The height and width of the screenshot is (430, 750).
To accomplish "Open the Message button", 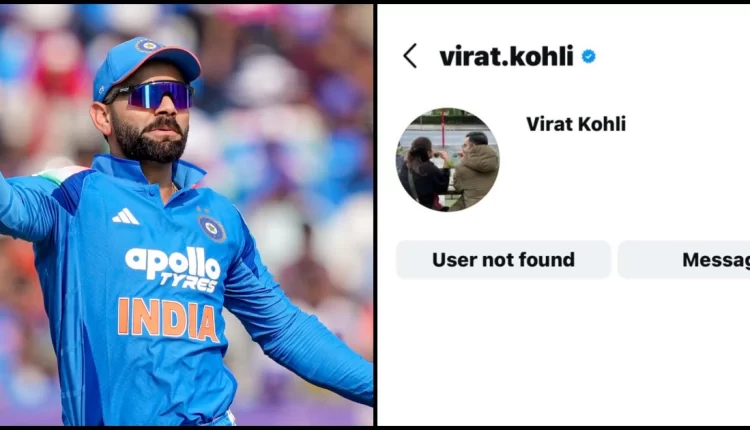I will pyautogui.click(x=684, y=260).
